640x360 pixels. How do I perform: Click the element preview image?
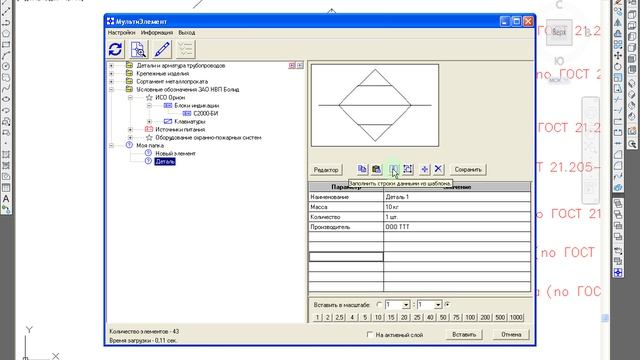point(375,105)
